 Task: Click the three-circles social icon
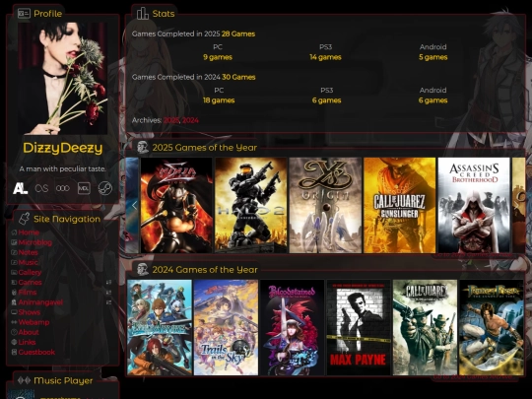[63, 188]
